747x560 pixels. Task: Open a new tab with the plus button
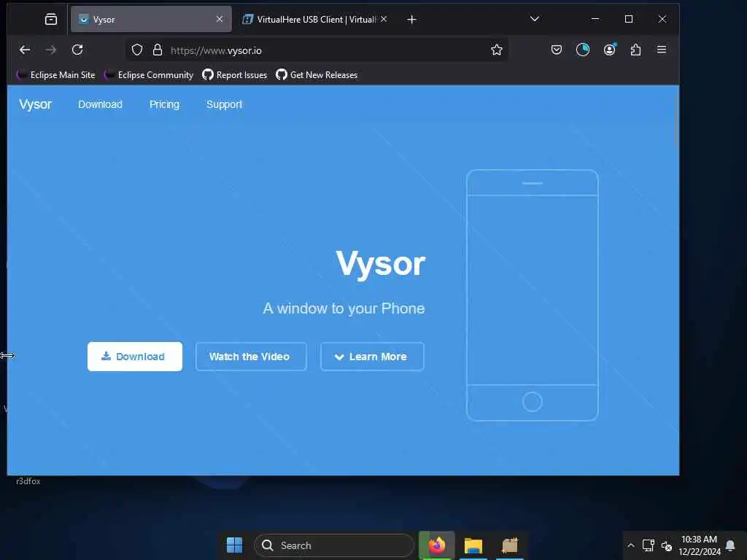pos(412,20)
